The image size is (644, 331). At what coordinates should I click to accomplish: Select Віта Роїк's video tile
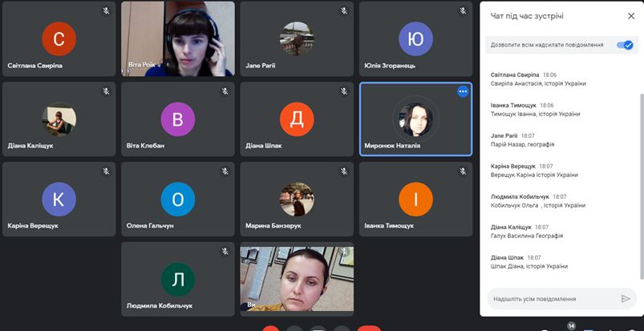pos(177,38)
